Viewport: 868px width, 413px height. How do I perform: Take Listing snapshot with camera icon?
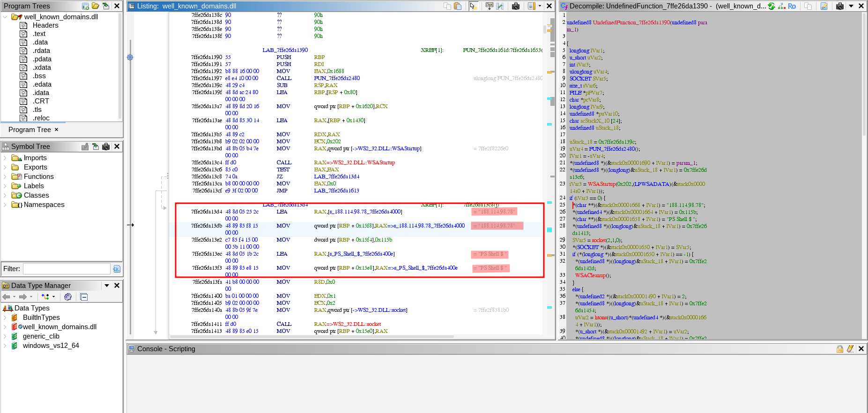(x=516, y=6)
